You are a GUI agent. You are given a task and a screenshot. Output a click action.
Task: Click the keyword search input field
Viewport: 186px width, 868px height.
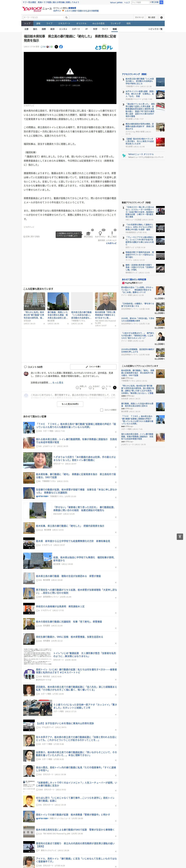(43, 18)
